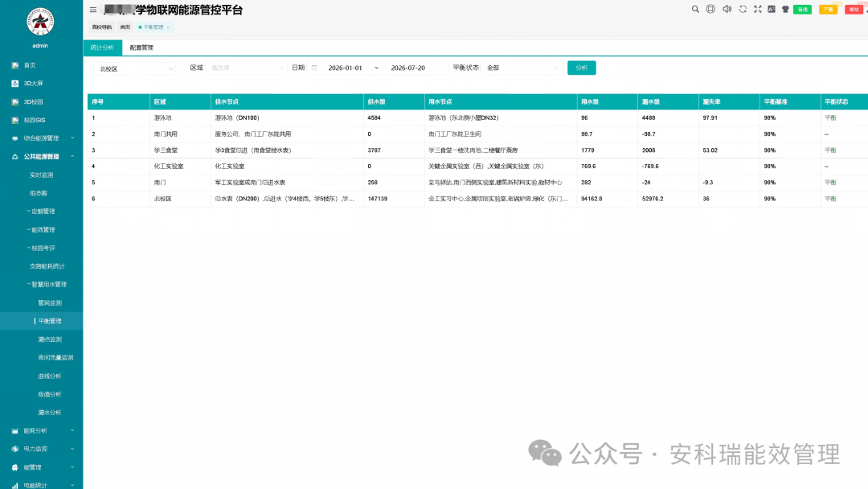Open the header search icon
This screenshot has width=868, height=489.
click(x=695, y=9)
